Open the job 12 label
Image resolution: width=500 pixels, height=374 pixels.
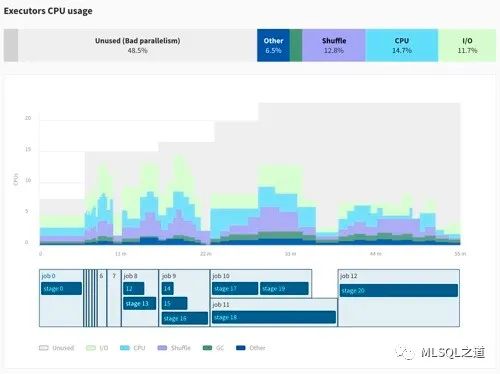click(x=349, y=276)
